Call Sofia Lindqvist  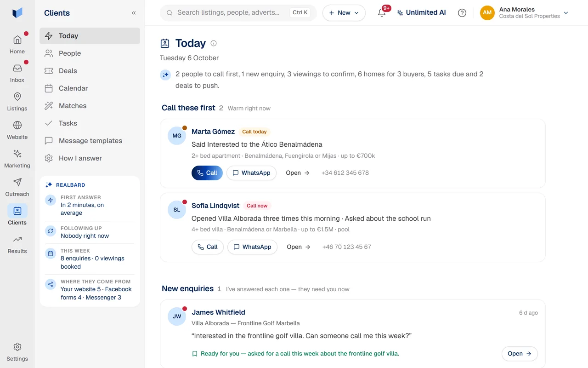[x=208, y=247]
